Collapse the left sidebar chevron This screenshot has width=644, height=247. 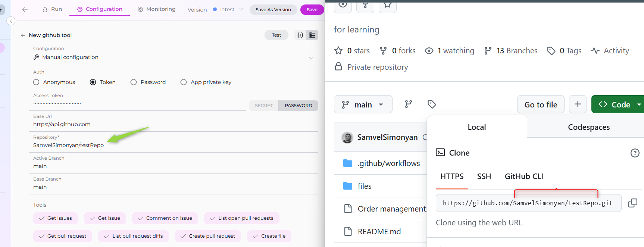tap(11, 21)
